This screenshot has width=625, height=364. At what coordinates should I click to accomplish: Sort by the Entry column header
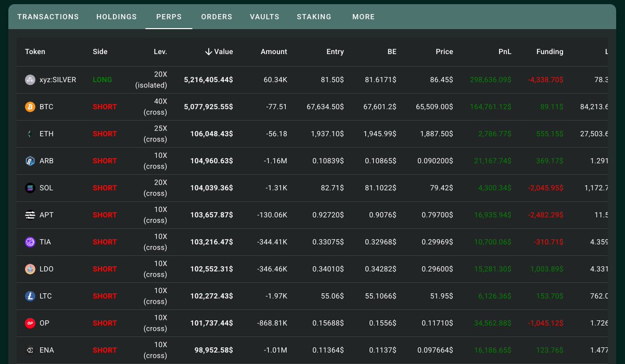point(335,52)
